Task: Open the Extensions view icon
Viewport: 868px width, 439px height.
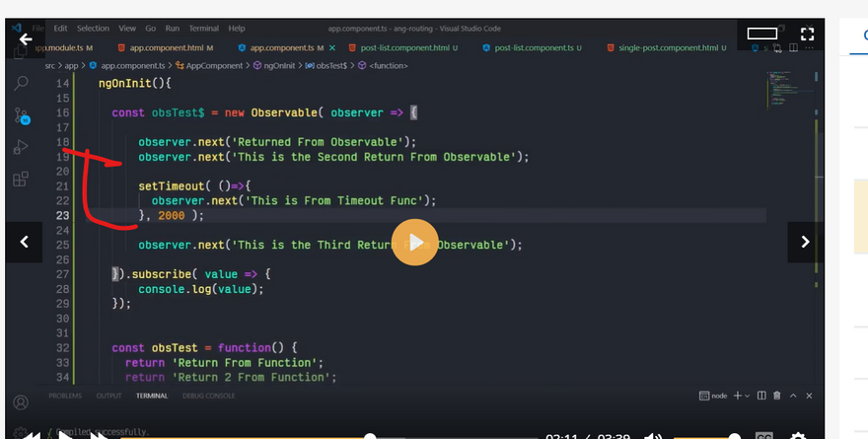Action: [21, 180]
